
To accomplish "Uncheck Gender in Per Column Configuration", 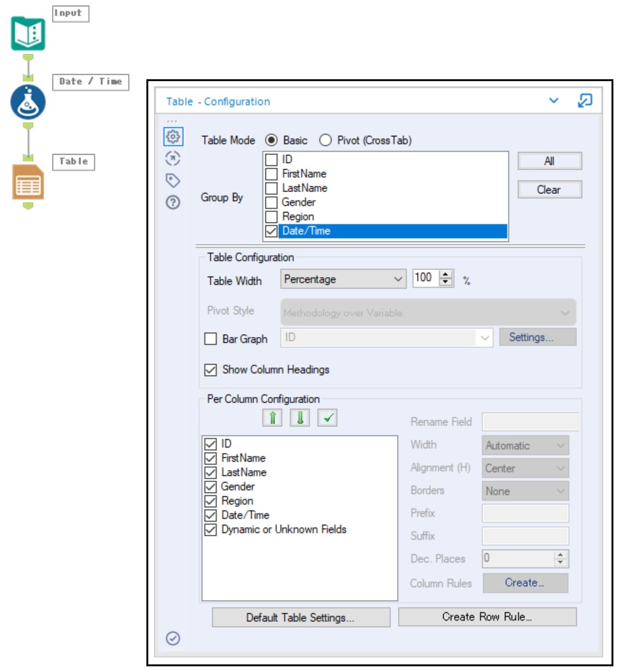I will click(x=211, y=487).
